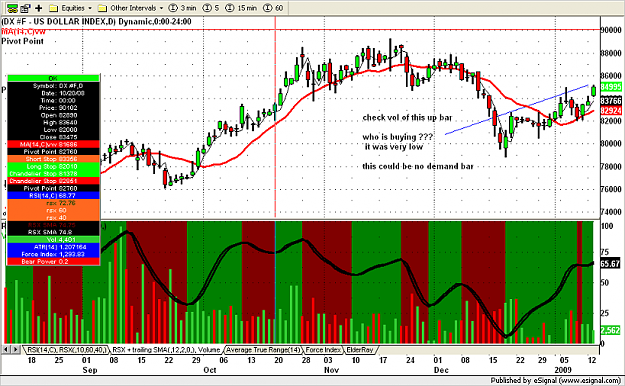The height and width of the screenshot is (386, 625).
Task: Click the MA(14,C)vw 81686 red row
Action: click(53, 144)
